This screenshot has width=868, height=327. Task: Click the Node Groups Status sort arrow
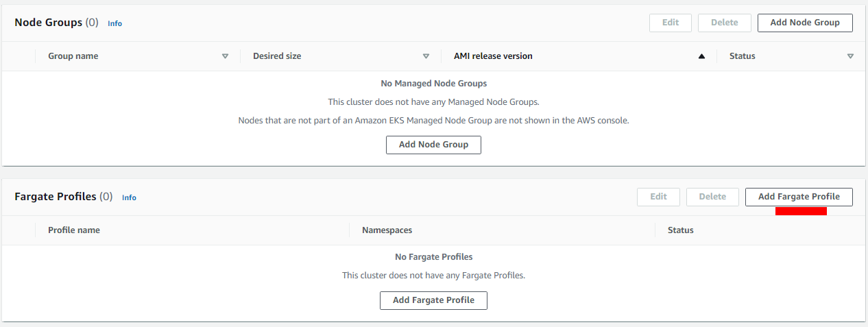tap(850, 56)
